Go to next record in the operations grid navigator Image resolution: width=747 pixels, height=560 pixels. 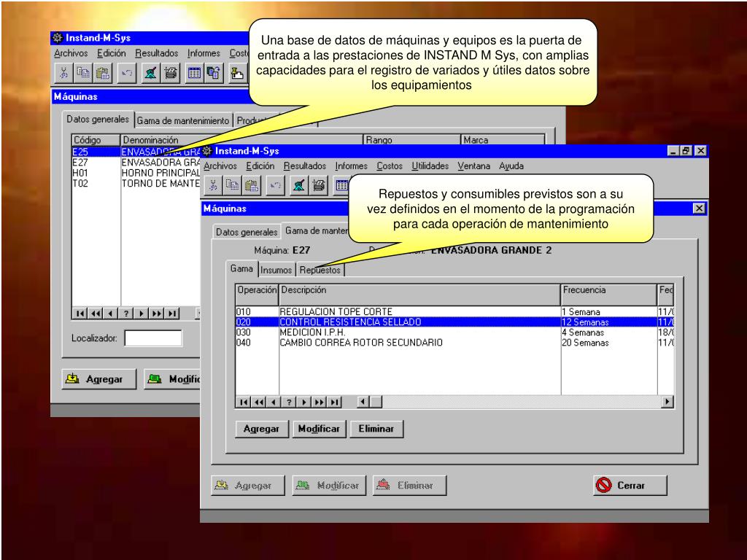[x=304, y=402]
